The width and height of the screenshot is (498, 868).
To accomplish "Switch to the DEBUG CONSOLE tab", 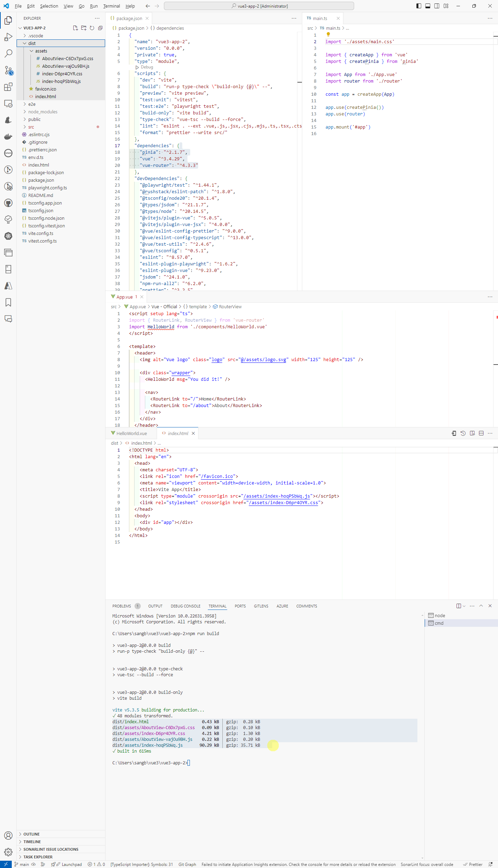I will pos(185,606).
